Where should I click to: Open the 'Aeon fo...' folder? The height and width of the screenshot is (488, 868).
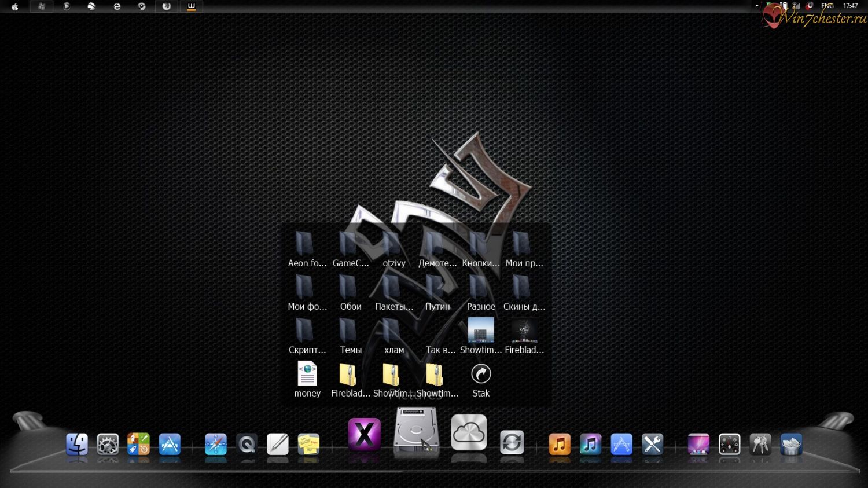(x=307, y=250)
